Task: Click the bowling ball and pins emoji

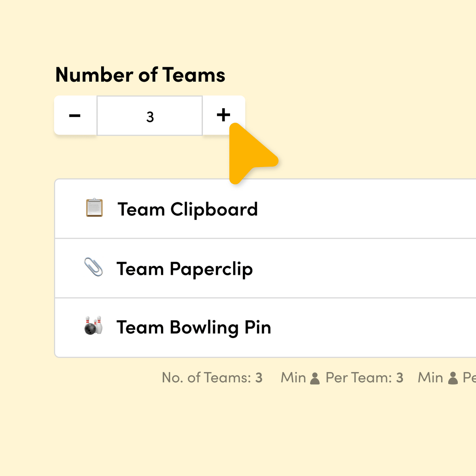Action: [94, 326]
